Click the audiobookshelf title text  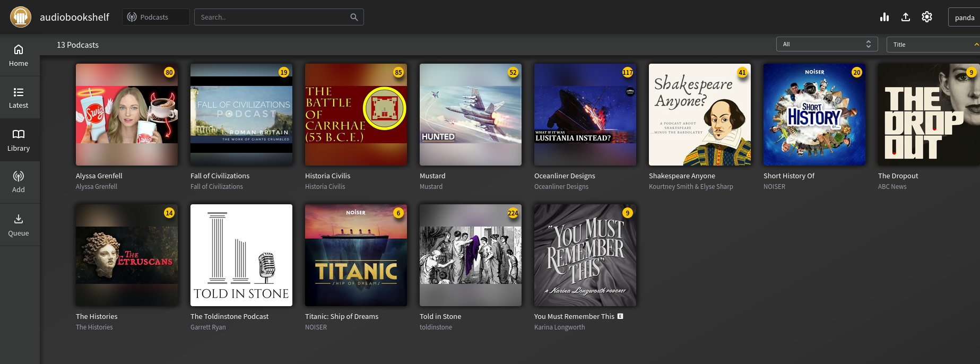[75, 17]
